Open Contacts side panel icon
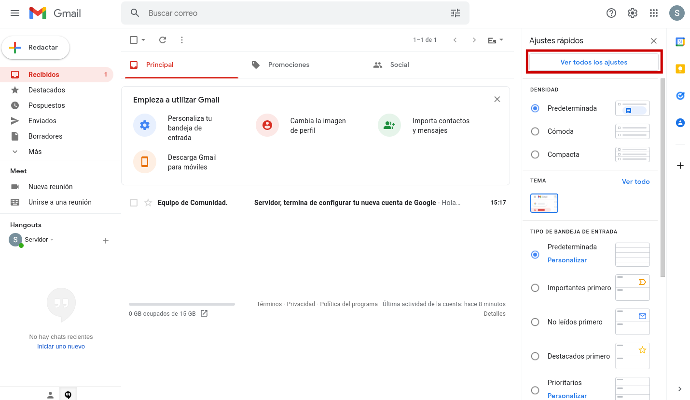 click(680, 122)
